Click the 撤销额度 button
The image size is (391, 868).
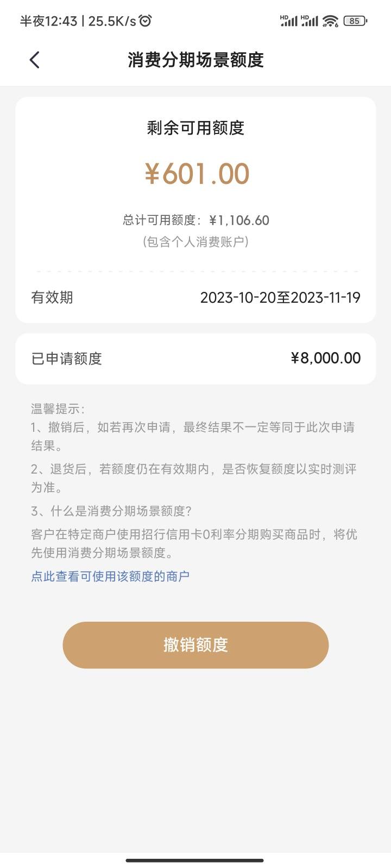195,645
